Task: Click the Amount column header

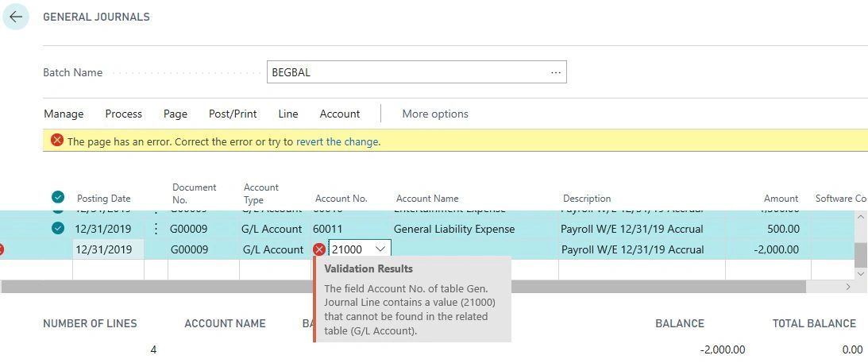Action: [x=781, y=199]
